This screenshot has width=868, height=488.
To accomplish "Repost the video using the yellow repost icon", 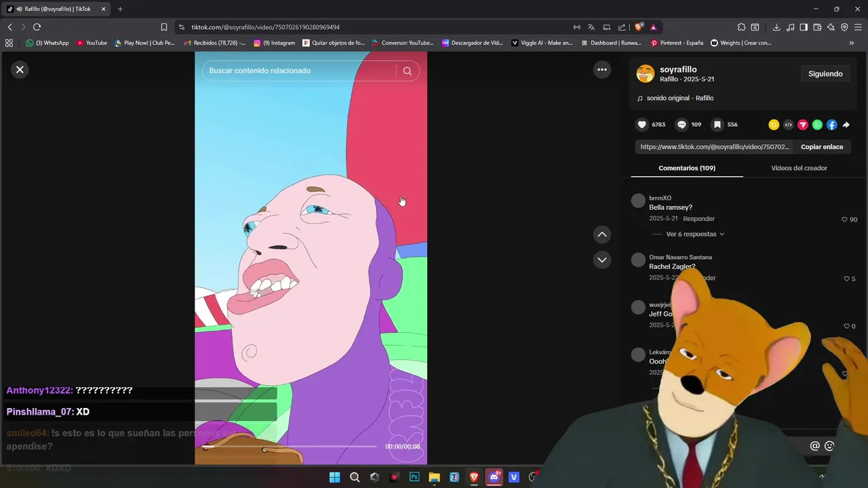I will 774,125.
